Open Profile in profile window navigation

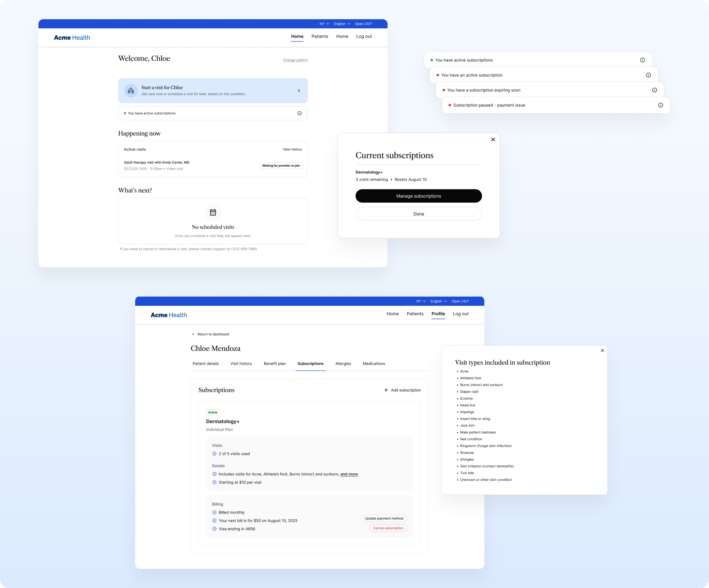tap(438, 314)
